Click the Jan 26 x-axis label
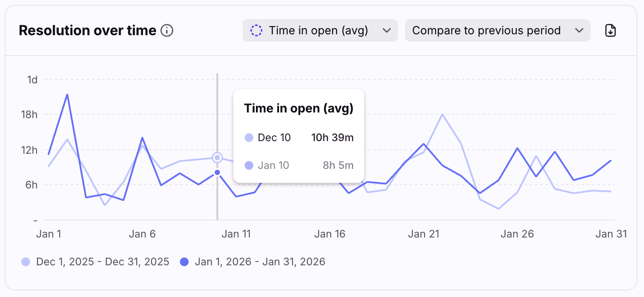This screenshot has height=297, width=644. pyautogui.click(x=517, y=234)
